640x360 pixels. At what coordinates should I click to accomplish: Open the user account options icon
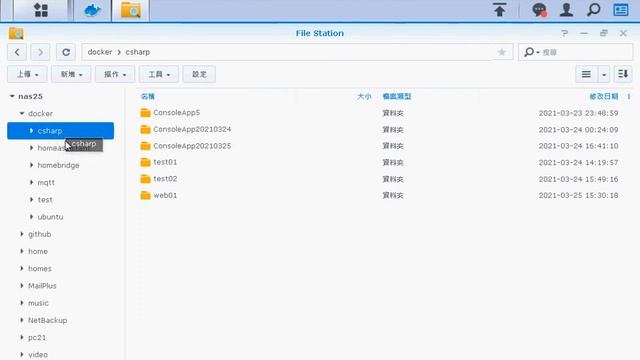(x=566, y=10)
